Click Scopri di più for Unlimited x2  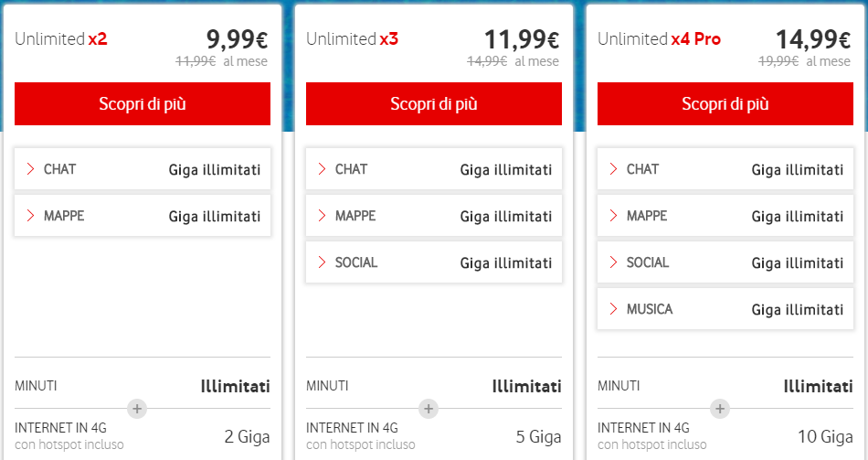coord(143,104)
